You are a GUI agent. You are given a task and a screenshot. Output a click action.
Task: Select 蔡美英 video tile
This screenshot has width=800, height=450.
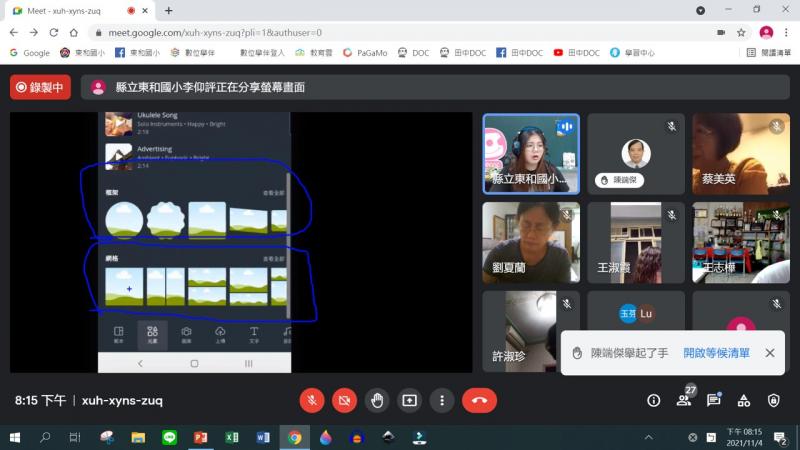741,154
